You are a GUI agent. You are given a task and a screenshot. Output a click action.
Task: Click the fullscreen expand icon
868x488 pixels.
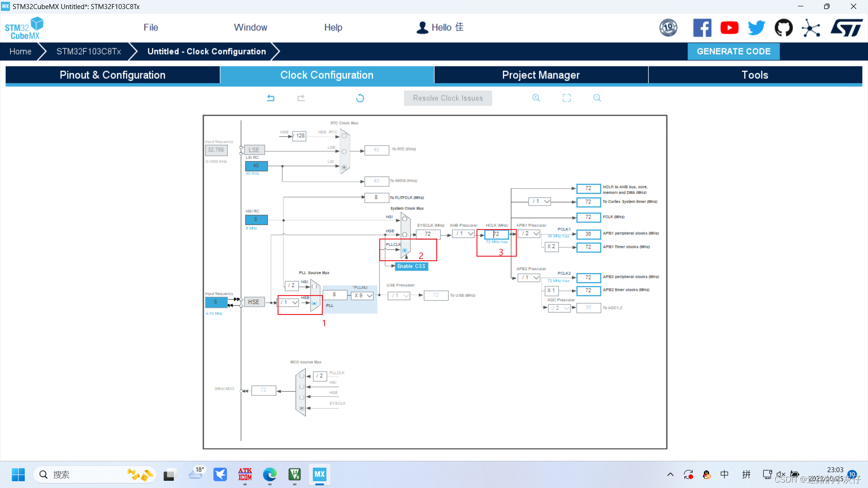click(x=566, y=99)
